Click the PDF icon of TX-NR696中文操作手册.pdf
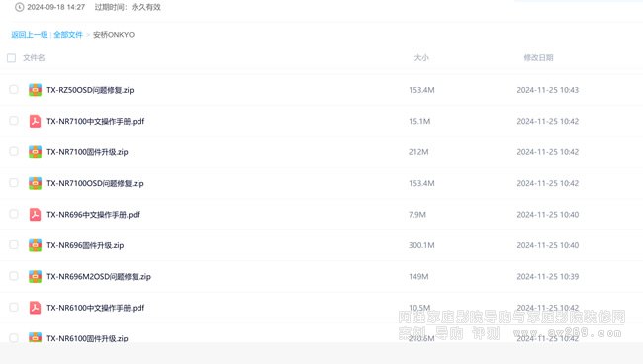 (35, 215)
